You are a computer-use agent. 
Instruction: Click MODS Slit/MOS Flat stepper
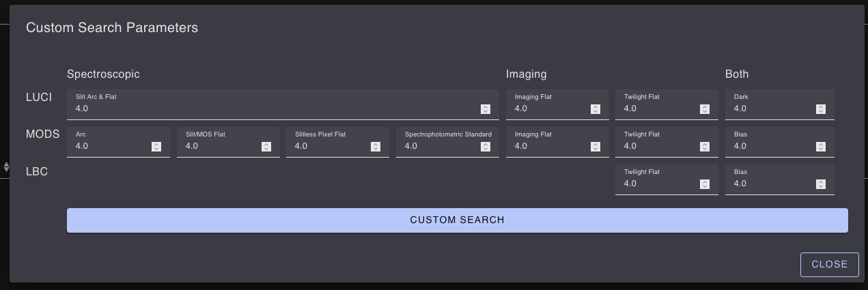pyautogui.click(x=266, y=147)
